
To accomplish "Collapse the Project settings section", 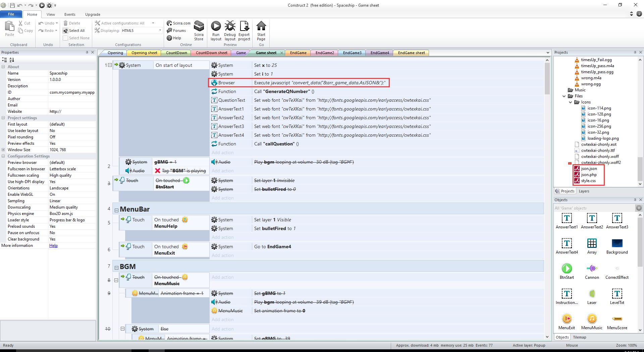I will tap(3, 118).
